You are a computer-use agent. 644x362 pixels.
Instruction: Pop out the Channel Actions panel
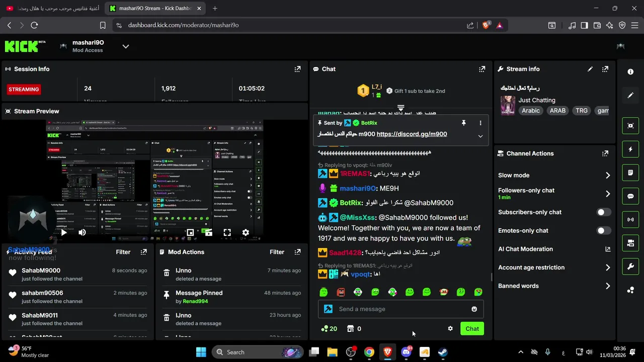tap(605, 153)
